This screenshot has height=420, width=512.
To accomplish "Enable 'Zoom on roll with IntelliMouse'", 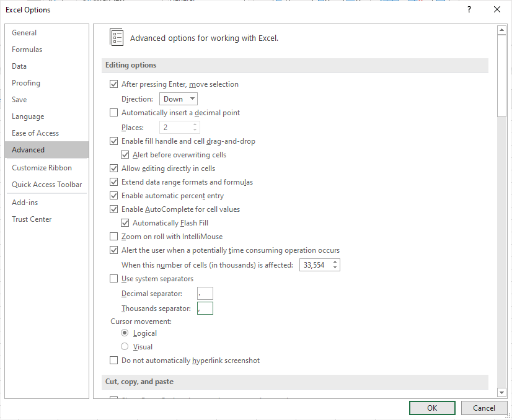I will 114,236.
